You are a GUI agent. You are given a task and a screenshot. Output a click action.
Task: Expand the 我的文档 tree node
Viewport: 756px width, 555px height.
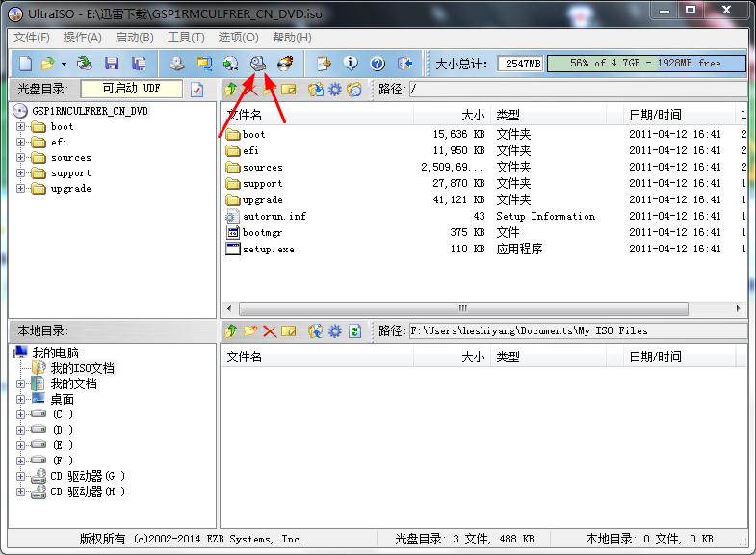[20, 383]
